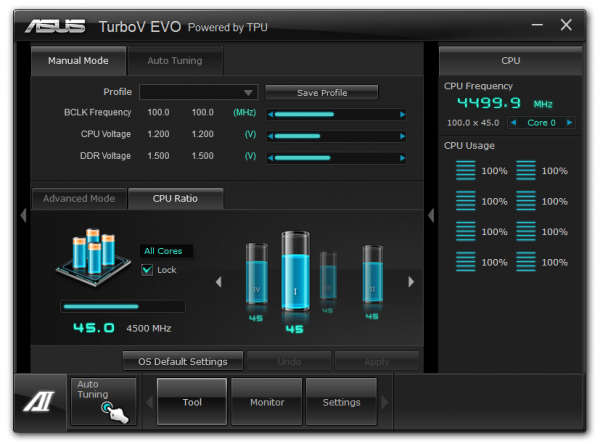Click the 4500 MHz text

(149, 328)
